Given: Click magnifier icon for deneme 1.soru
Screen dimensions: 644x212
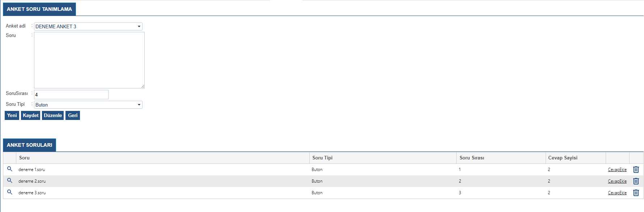Looking at the screenshot, I should tap(10, 169).
